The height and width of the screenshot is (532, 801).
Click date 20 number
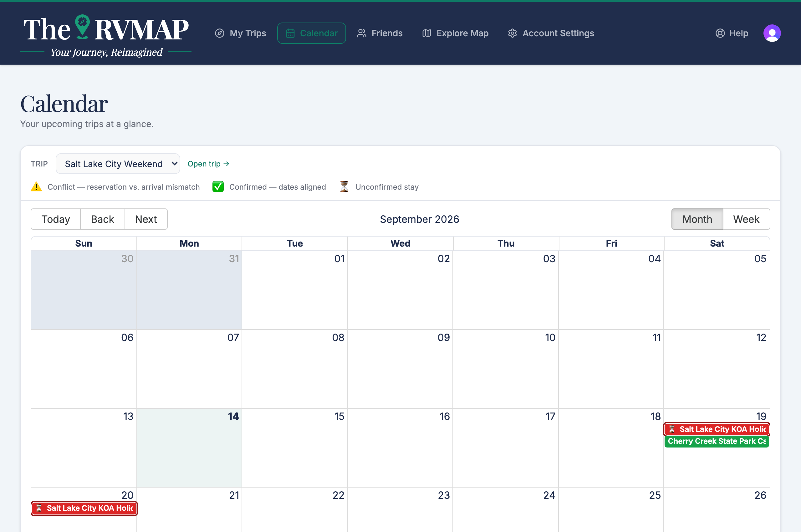coord(127,495)
